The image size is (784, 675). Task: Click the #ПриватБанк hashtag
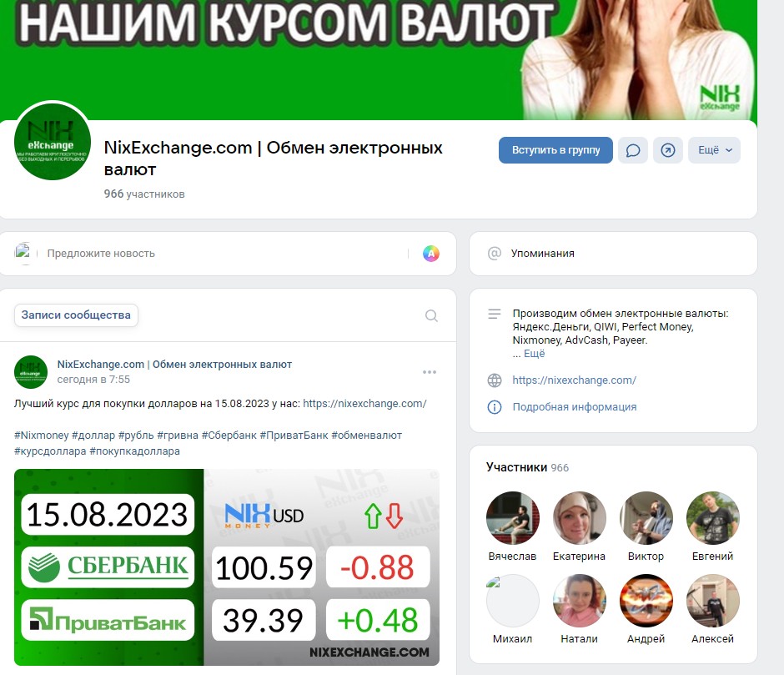coord(294,436)
